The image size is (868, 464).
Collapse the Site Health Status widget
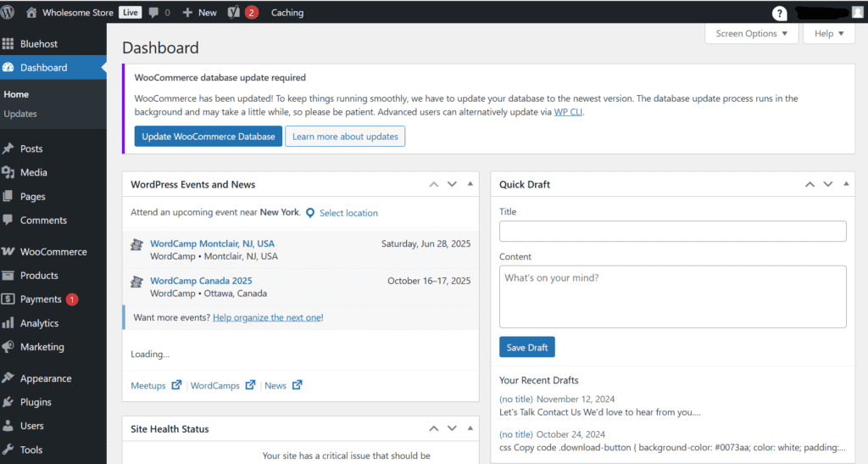coord(470,428)
